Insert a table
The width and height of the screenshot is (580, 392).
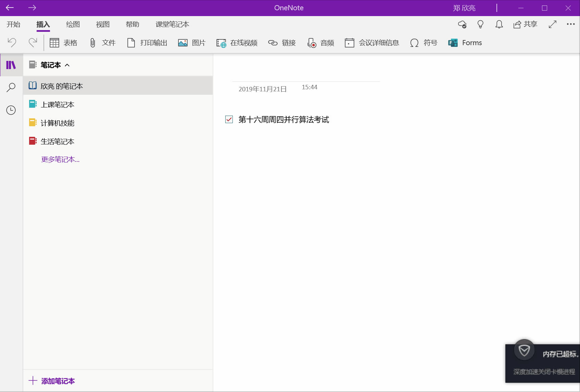(x=63, y=42)
